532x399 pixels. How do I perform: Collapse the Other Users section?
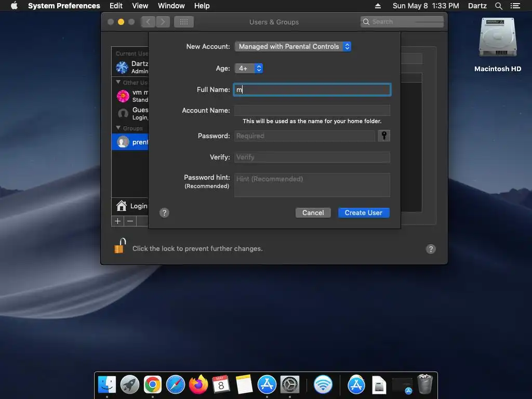[118, 82]
